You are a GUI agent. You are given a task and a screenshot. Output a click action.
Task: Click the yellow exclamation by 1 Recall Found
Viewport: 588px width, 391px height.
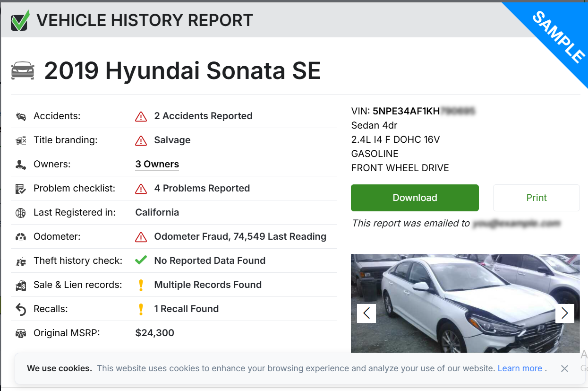pos(140,309)
